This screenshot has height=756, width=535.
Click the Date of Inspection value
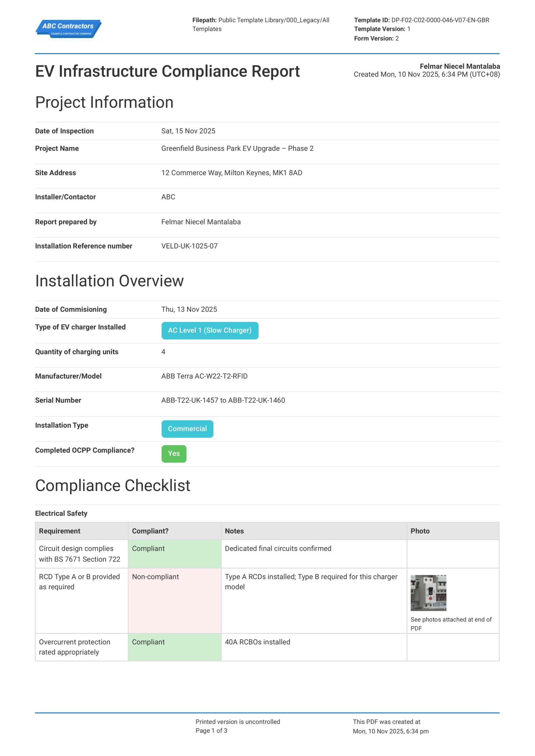(x=188, y=131)
